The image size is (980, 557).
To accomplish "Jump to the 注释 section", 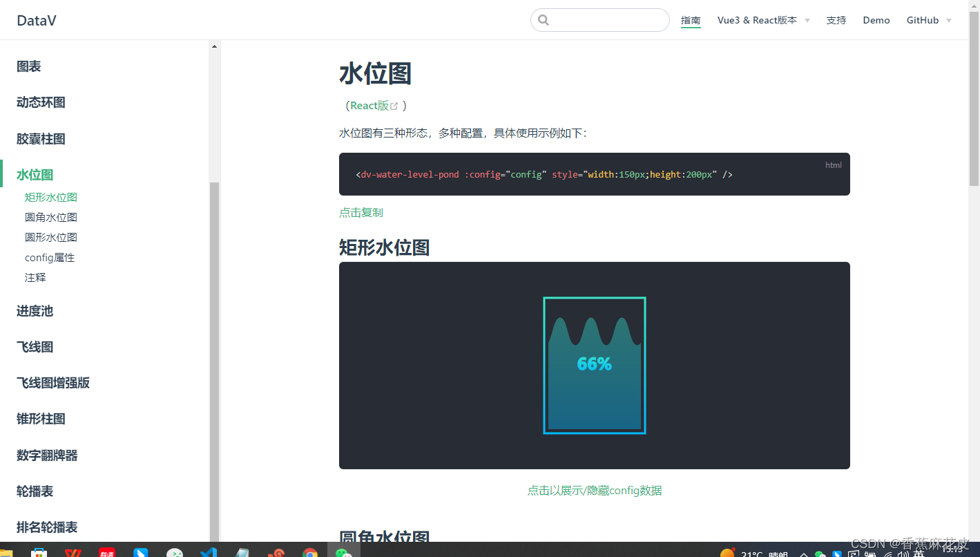I will [35, 277].
